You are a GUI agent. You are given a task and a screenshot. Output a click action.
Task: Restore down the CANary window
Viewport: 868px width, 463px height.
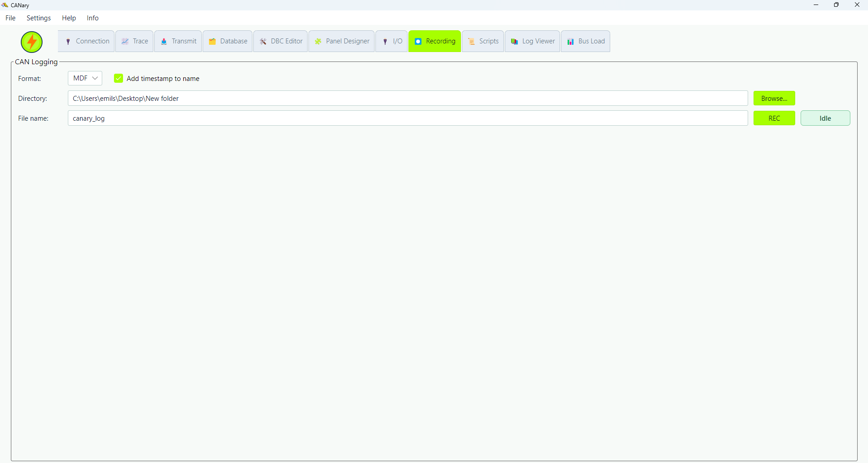click(x=836, y=5)
